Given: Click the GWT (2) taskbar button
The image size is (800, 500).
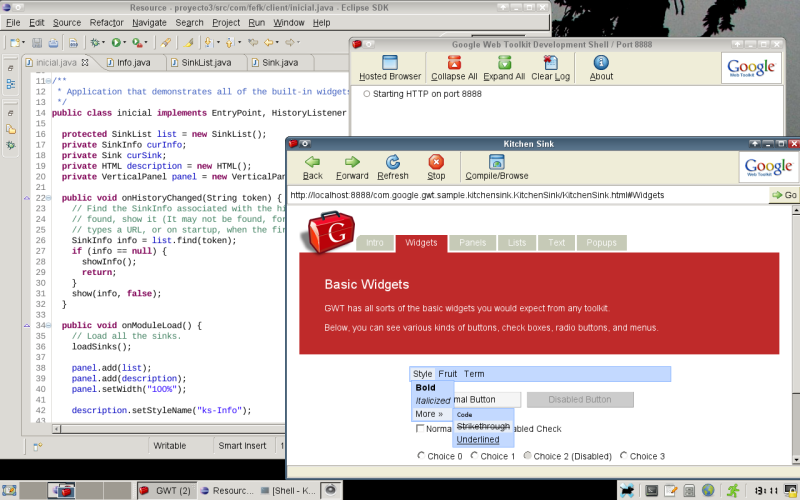Looking at the screenshot, I should point(166,491).
